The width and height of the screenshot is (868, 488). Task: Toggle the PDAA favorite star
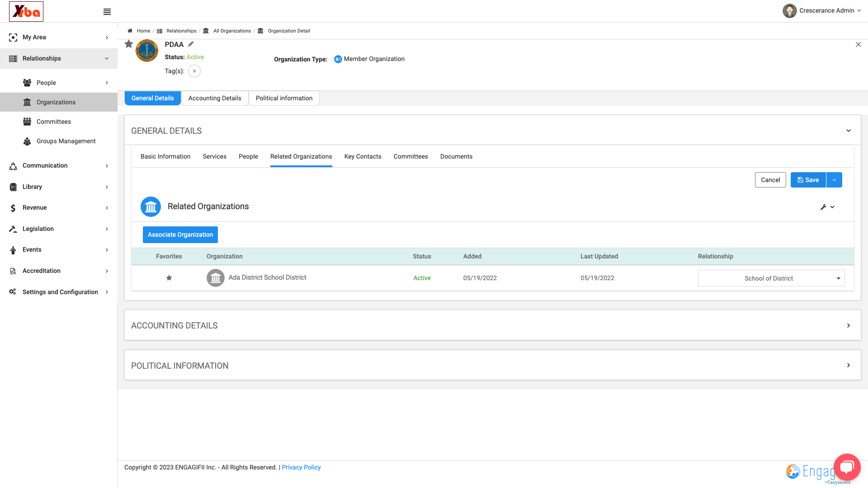(x=129, y=44)
